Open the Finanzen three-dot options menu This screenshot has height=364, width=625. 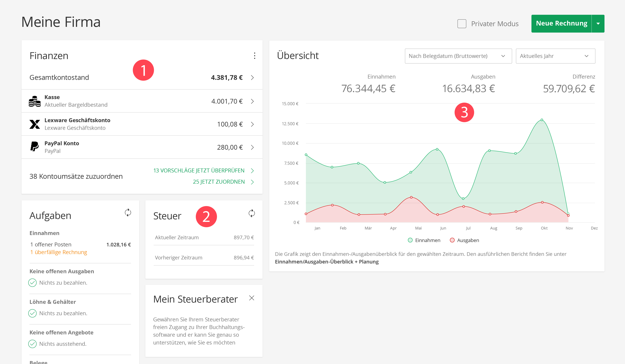click(x=254, y=56)
